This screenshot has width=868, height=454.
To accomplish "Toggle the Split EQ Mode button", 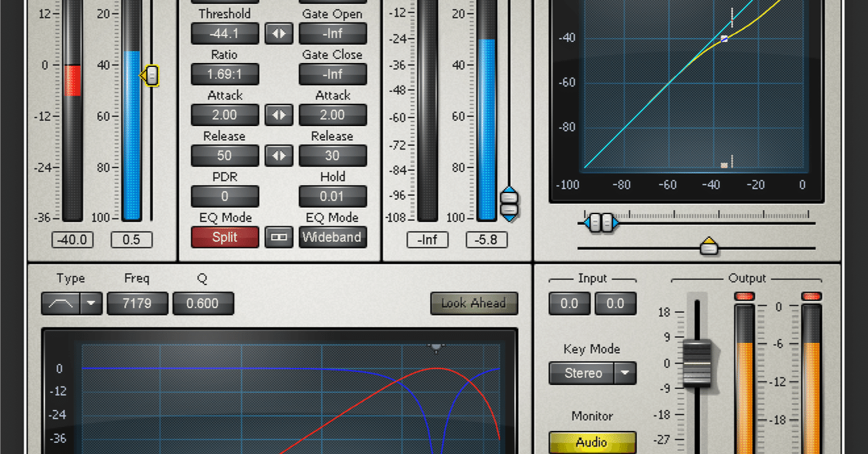I will 224,237.
